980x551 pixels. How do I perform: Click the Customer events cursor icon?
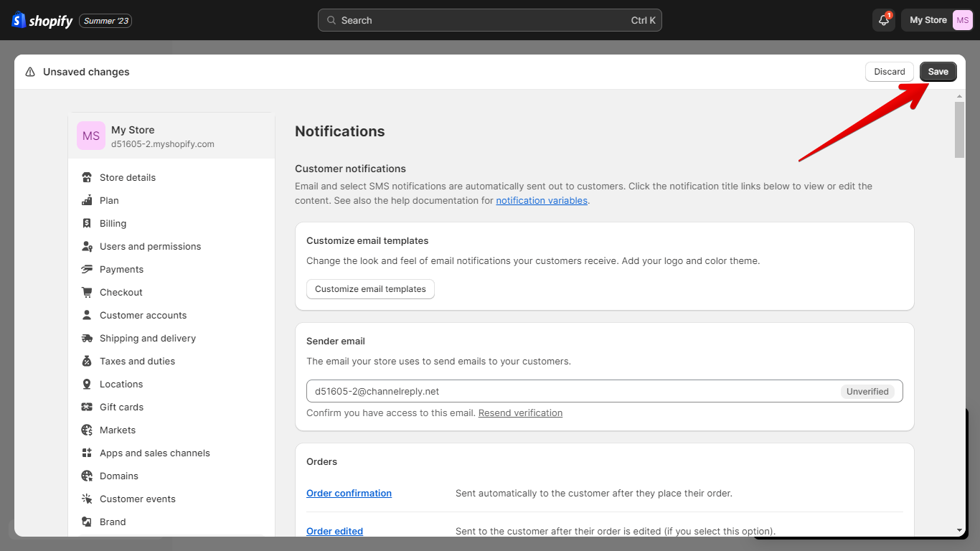click(87, 499)
